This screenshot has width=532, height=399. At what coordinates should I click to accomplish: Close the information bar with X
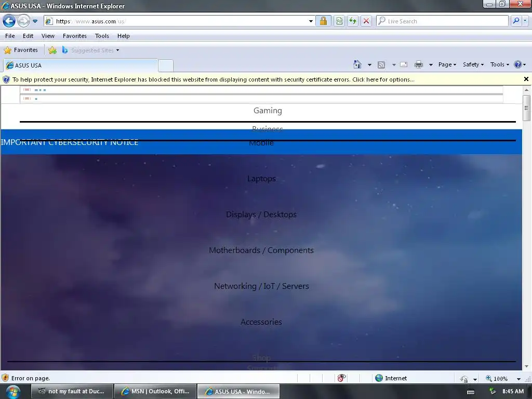(526, 79)
